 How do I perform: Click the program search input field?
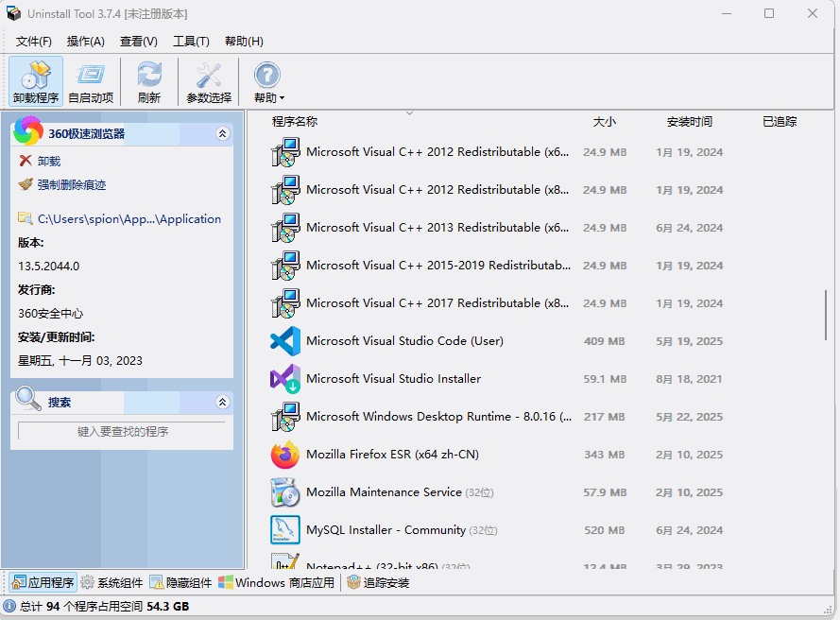pyautogui.click(x=122, y=432)
